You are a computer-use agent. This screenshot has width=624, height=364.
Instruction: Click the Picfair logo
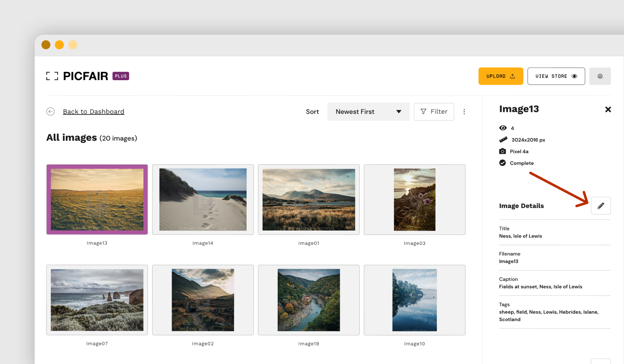(x=77, y=76)
